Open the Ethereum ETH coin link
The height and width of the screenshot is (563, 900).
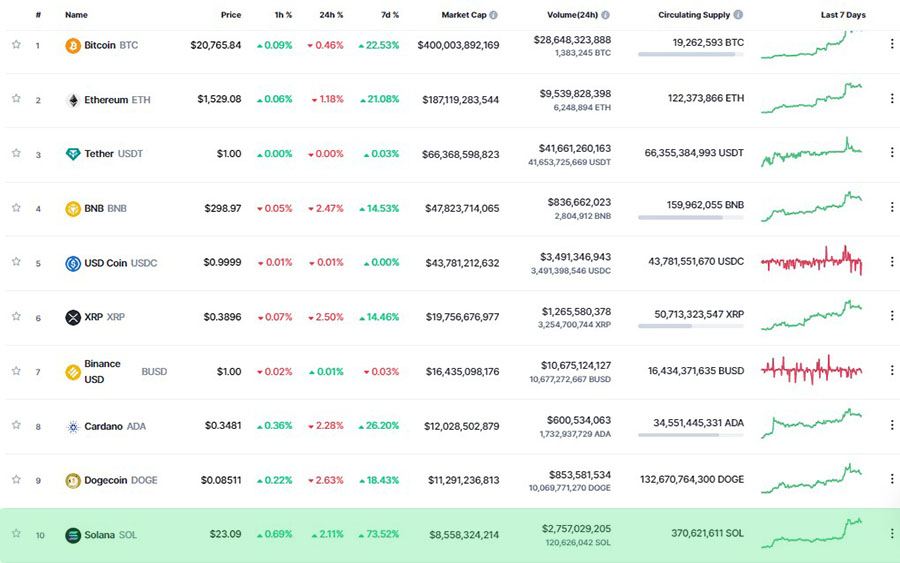[117, 100]
